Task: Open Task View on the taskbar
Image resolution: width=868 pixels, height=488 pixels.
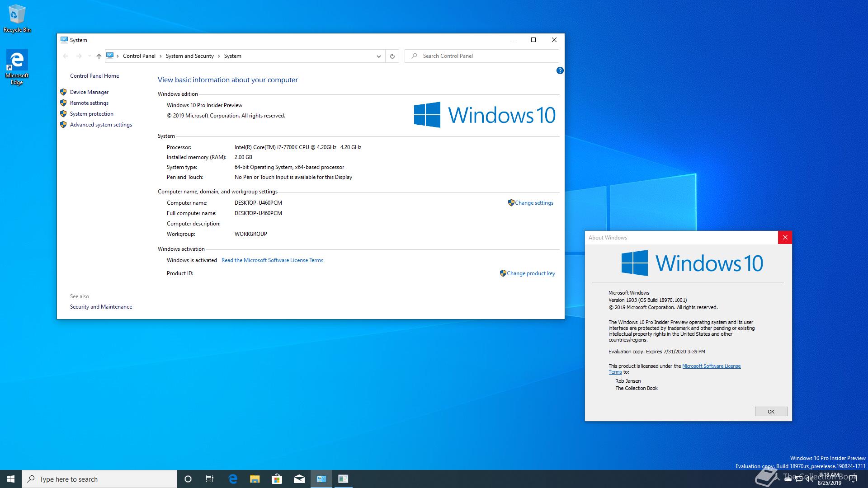Action: click(210, 479)
